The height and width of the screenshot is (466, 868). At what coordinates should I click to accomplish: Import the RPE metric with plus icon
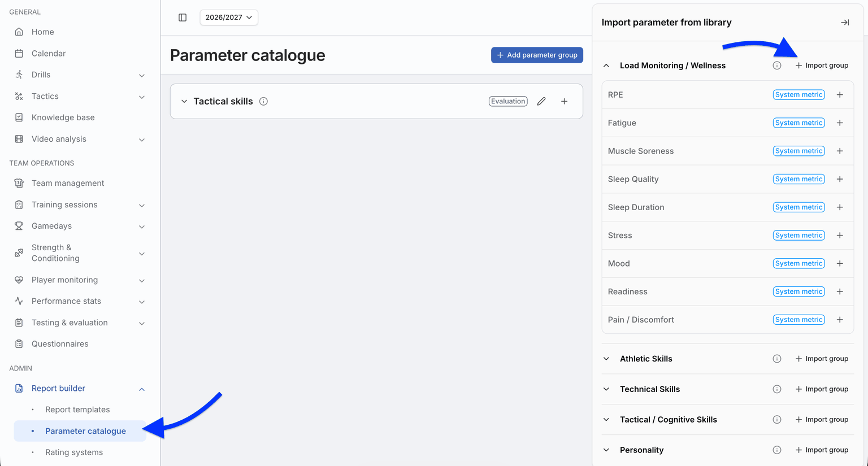840,95
